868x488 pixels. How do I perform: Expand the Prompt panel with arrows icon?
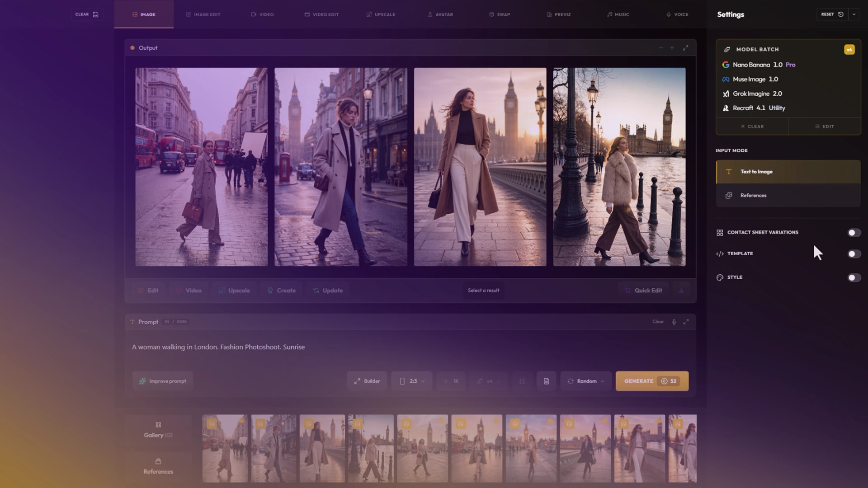pyautogui.click(x=686, y=322)
